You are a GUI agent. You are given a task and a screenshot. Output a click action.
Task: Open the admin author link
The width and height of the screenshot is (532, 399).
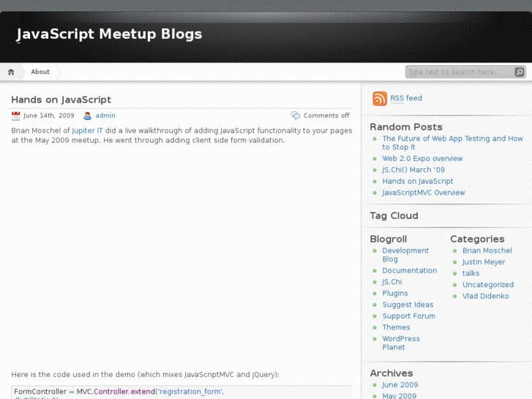(x=105, y=116)
